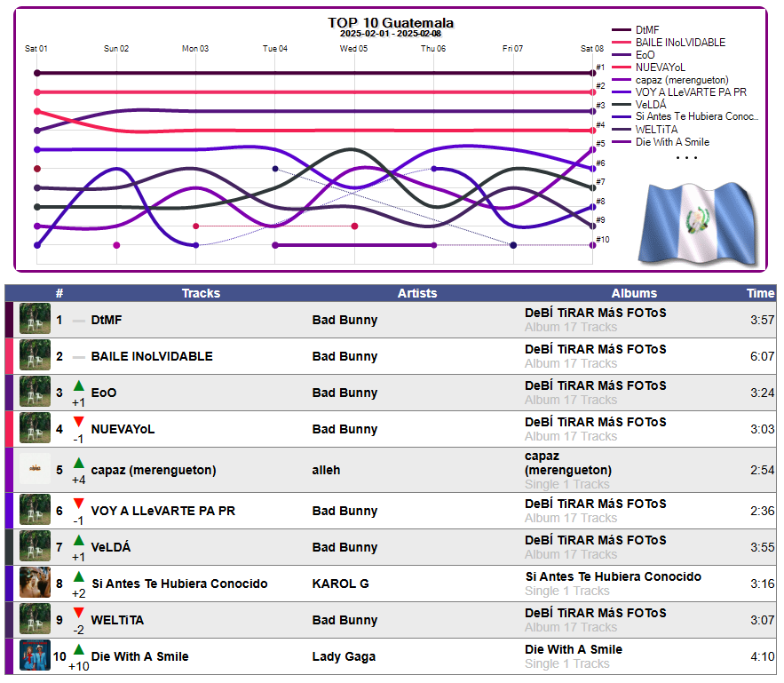
Task: Open the capaz (merengueton) cover thumbnail
Action: tap(35, 468)
